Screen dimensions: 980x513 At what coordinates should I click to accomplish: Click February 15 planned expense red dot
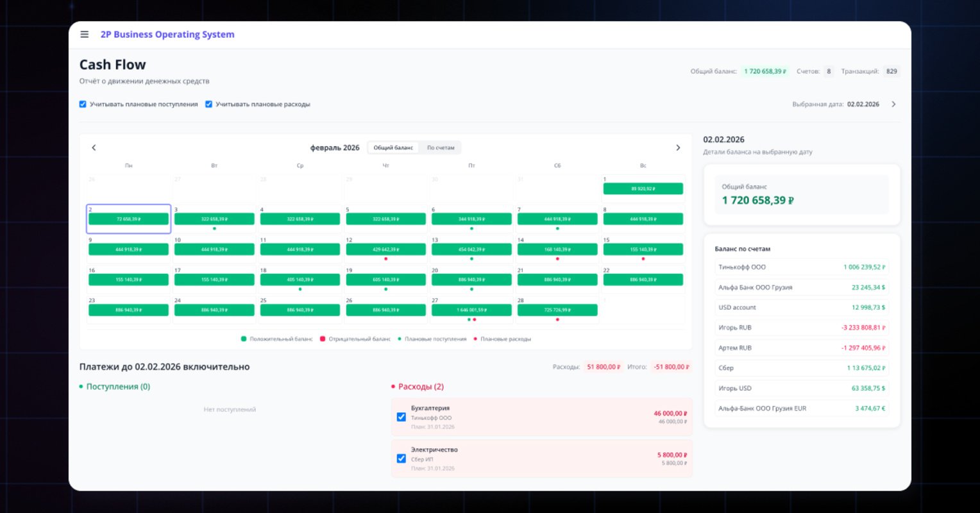pos(643,259)
